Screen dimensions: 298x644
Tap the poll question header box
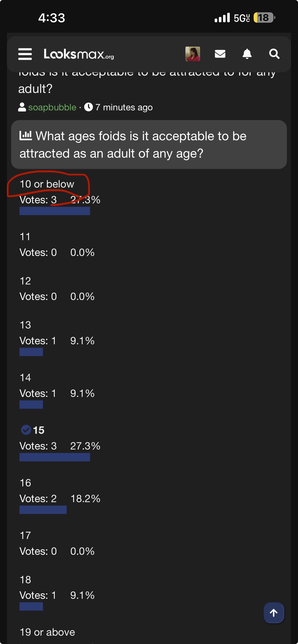(x=149, y=144)
